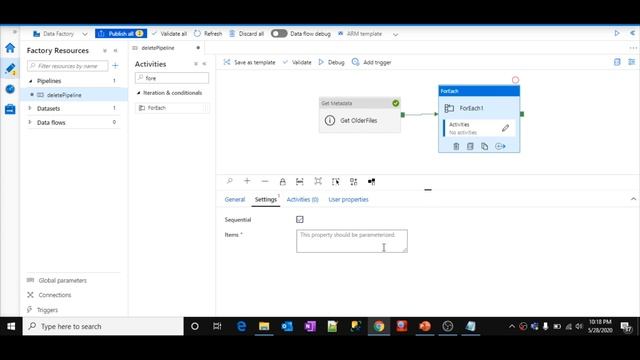Show hidden system tray icons

(511, 327)
